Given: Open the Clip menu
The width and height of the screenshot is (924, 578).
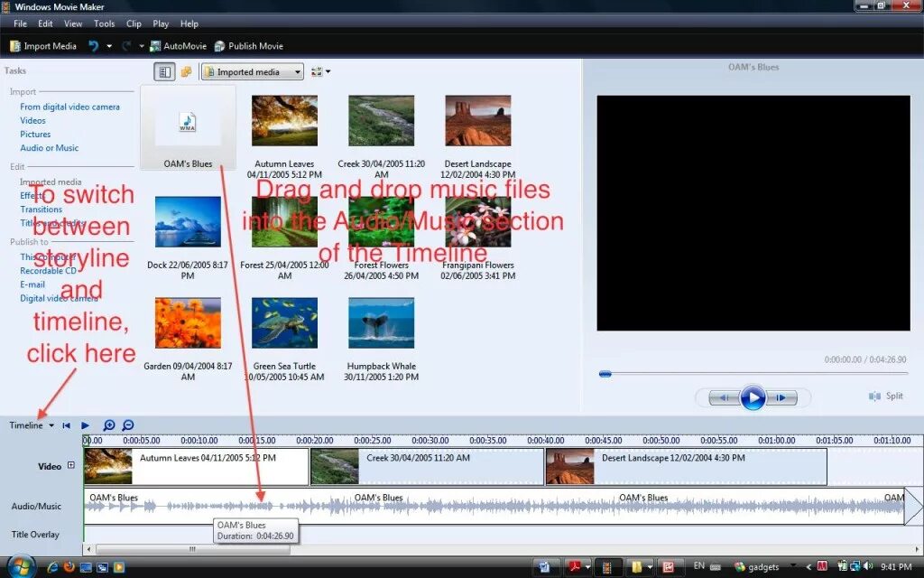Looking at the screenshot, I should (134, 23).
